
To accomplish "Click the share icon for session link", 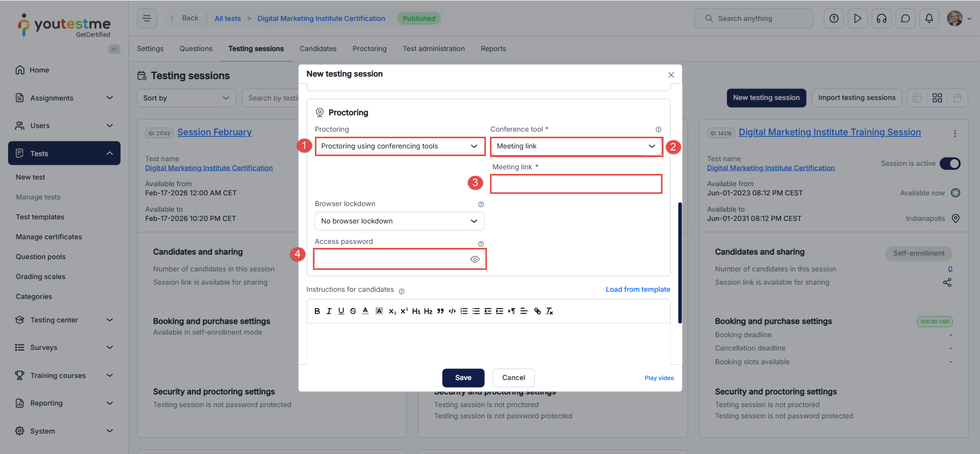I will tap(947, 283).
